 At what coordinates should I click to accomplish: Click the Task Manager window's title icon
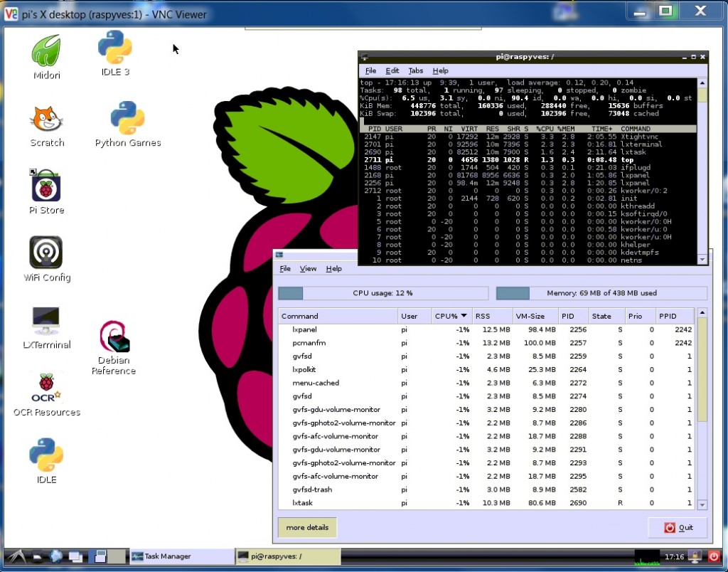point(279,255)
